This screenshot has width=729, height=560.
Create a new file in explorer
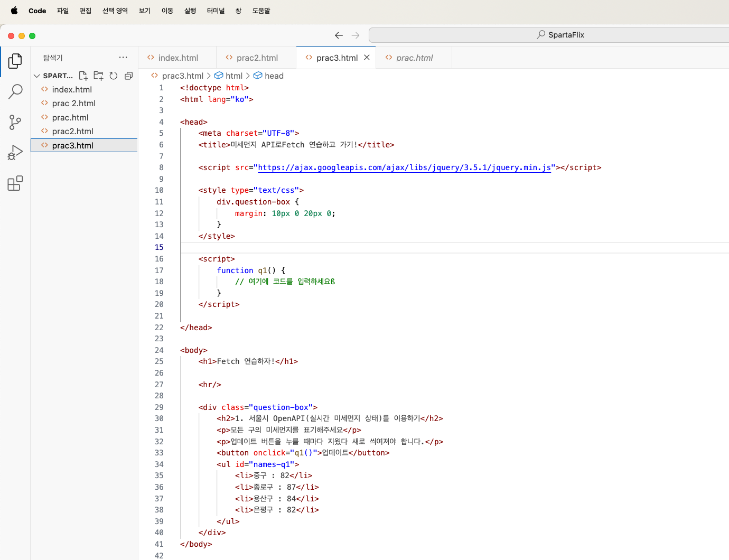click(83, 76)
